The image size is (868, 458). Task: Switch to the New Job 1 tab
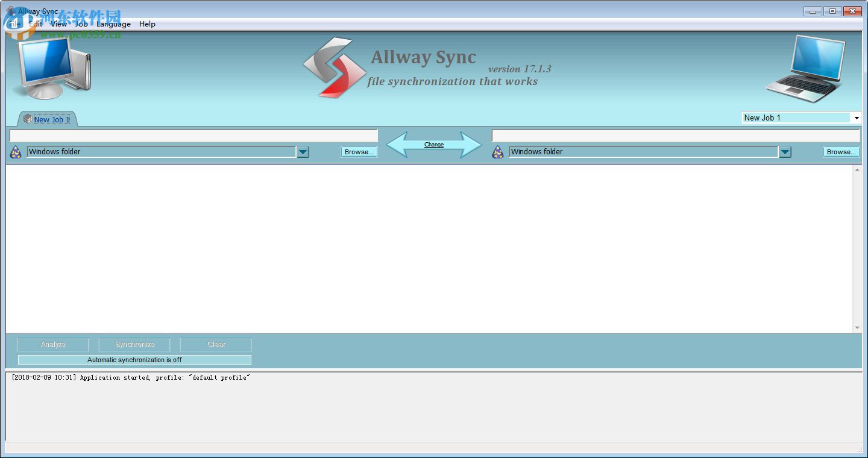tap(48, 119)
